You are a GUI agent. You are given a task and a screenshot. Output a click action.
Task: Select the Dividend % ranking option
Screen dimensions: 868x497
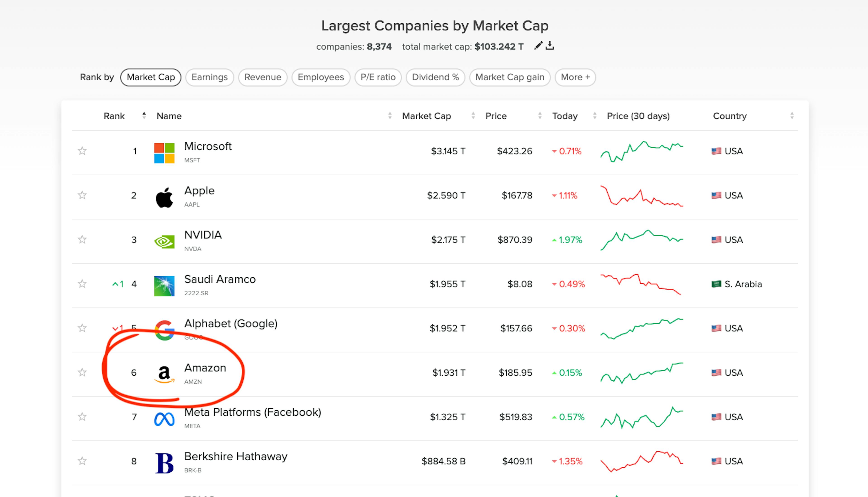click(435, 77)
